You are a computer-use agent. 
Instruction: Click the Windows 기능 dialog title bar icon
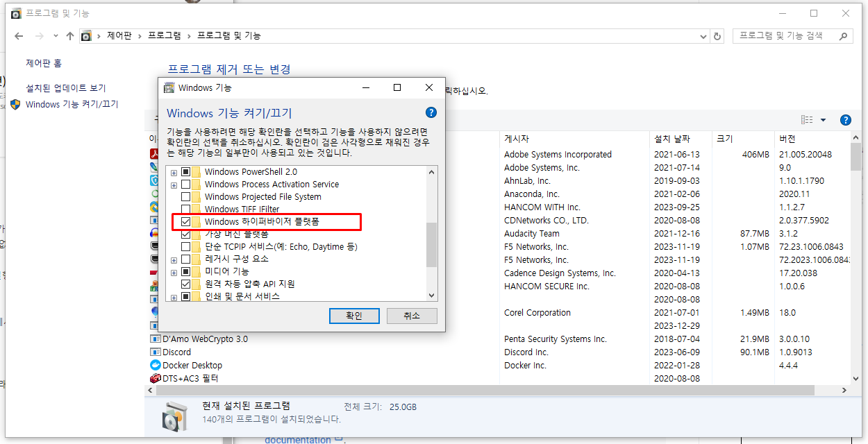(x=169, y=88)
